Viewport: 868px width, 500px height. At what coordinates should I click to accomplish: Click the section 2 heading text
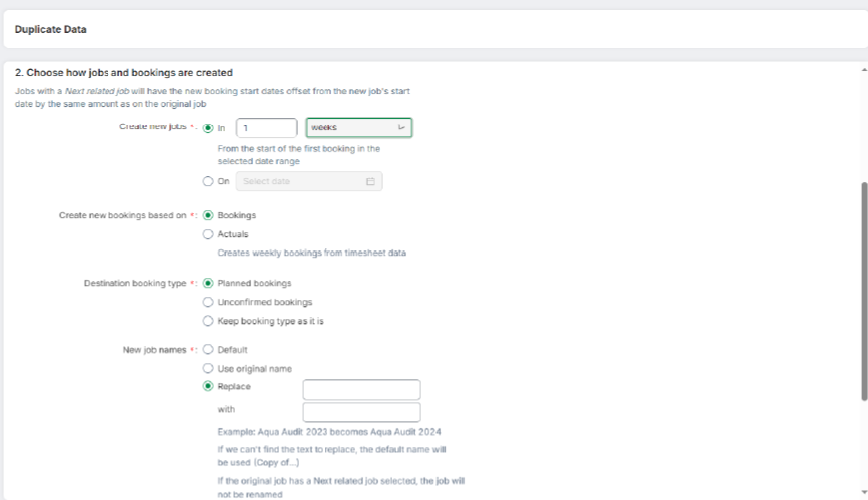123,73
